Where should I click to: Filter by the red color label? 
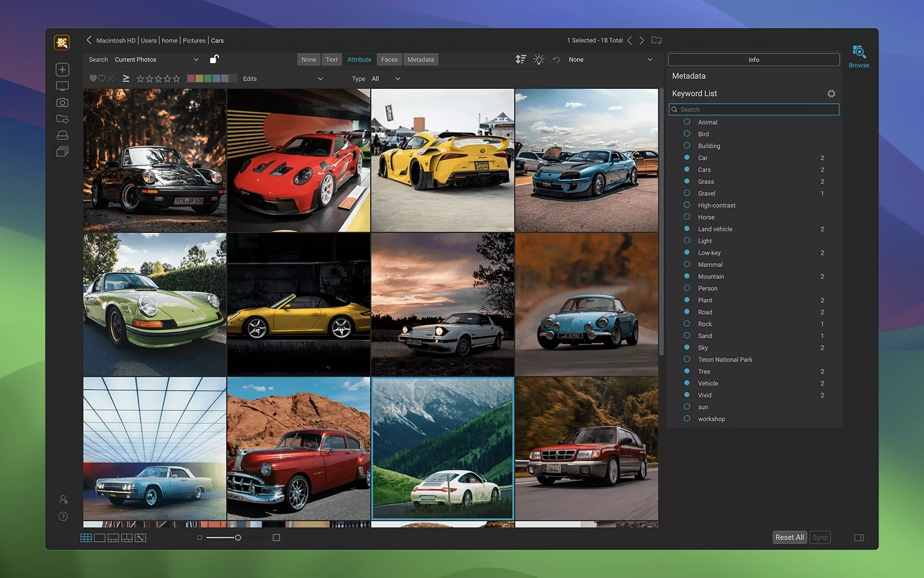(x=191, y=79)
